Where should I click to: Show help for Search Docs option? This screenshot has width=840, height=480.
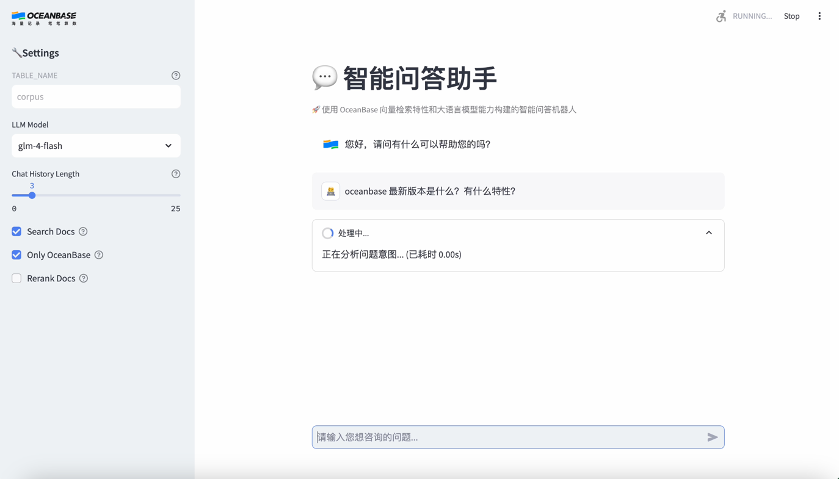[x=83, y=231]
